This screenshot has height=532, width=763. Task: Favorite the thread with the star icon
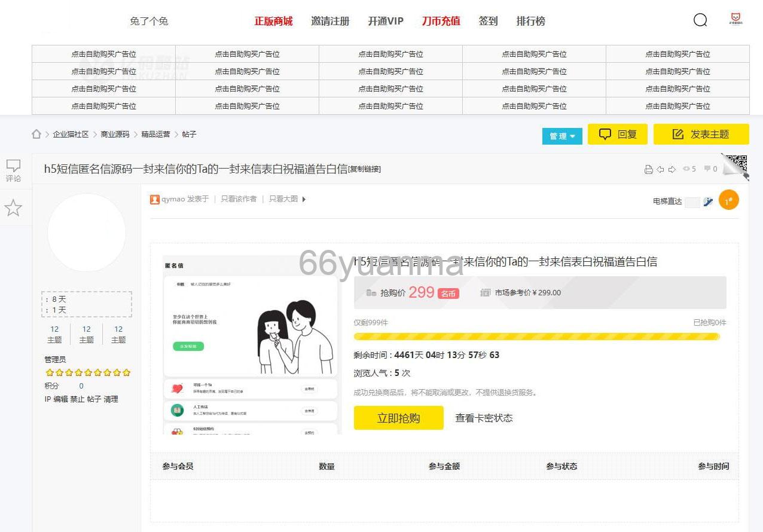(13, 208)
